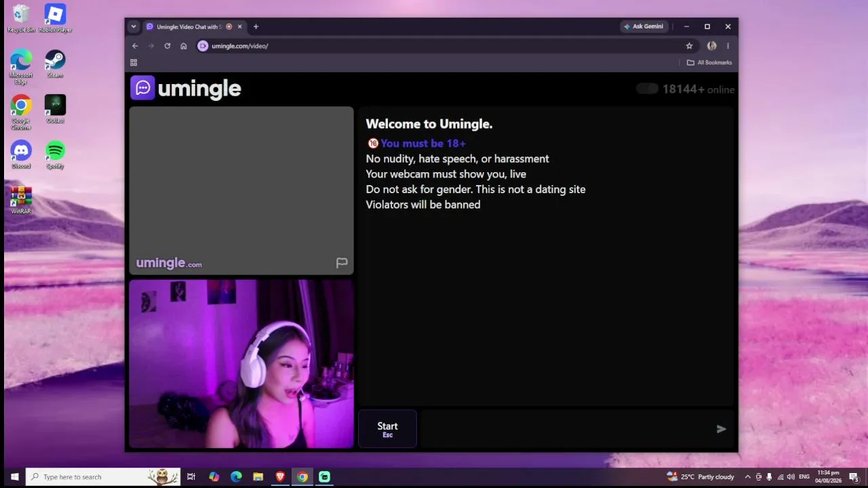This screenshot has width=868, height=488.
Task: Click the green app icon on the taskbar
Action: (325, 476)
